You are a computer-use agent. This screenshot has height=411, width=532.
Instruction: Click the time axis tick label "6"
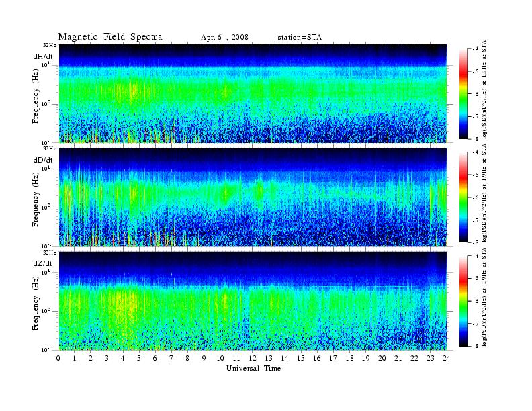point(155,358)
